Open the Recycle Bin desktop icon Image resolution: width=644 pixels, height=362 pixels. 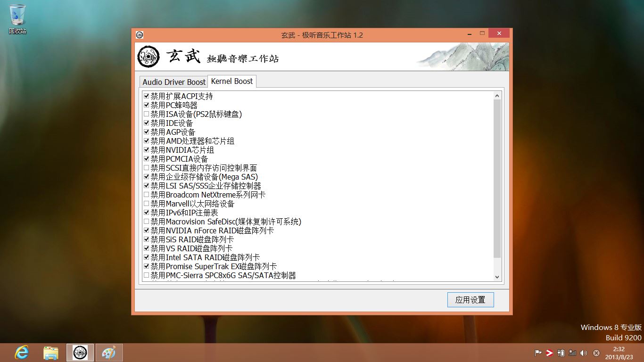click(x=17, y=19)
